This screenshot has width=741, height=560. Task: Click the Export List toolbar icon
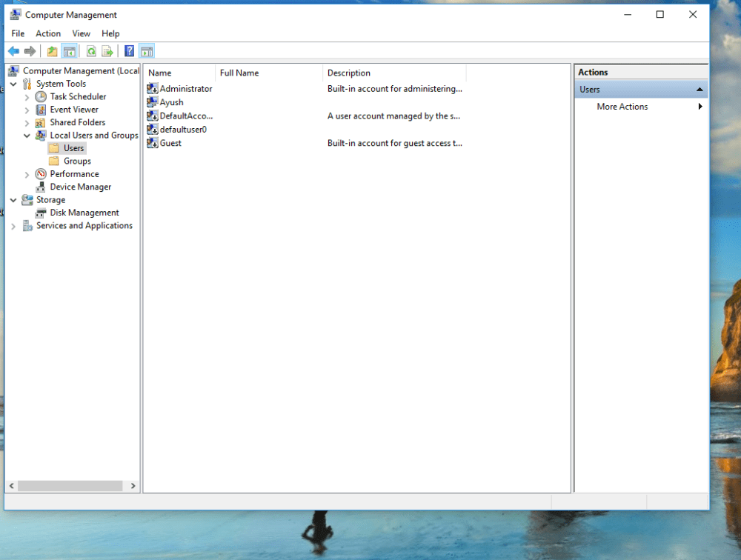[x=107, y=51]
